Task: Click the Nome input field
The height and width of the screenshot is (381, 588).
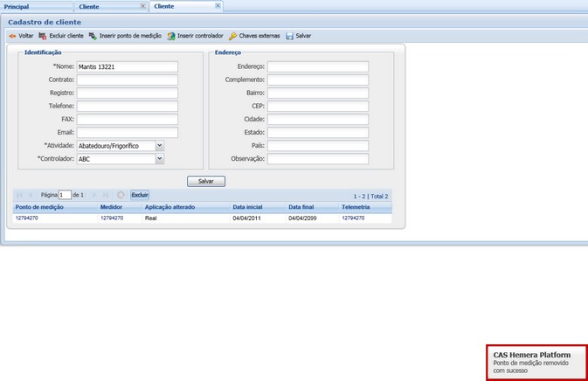Action: pos(127,66)
